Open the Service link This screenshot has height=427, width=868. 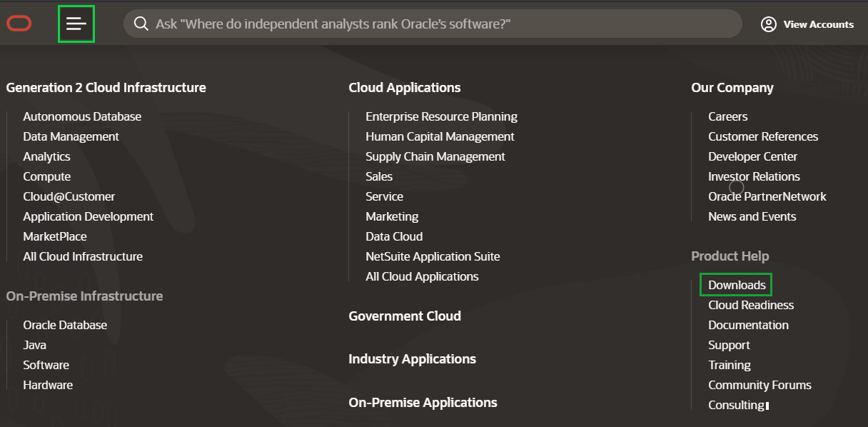pyautogui.click(x=384, y=196)
